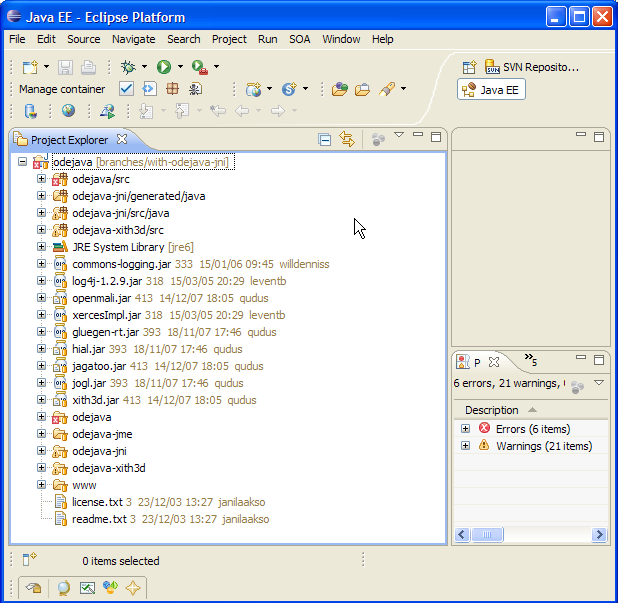Click the New wizard toolbar icon
Screen dimensions: 618x603
pos(30,67)
